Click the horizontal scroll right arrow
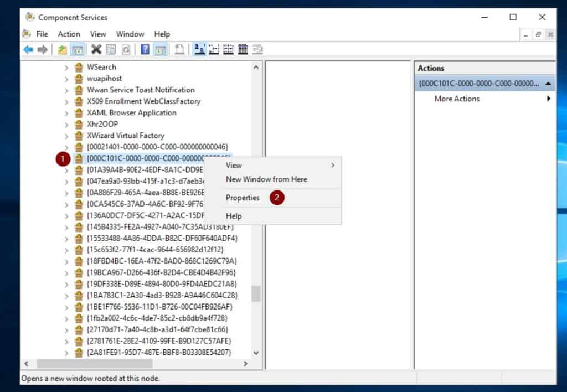Screen dimensions: 567x392 pyautogui.click(x=245, y=363)
